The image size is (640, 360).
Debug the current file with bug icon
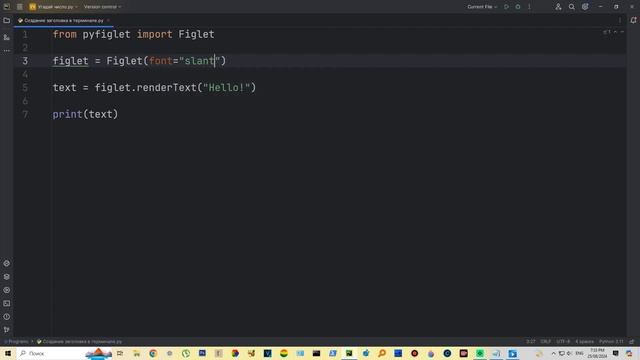[x=518, y=7]
